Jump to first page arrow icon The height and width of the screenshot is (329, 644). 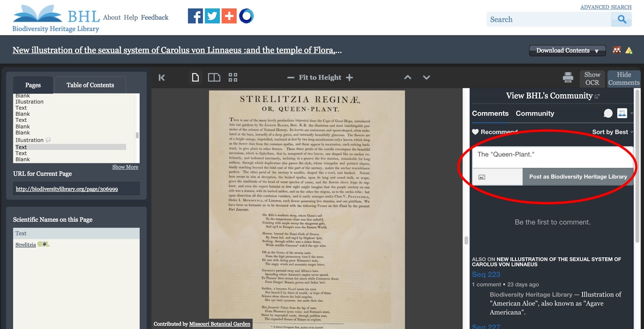pyautogui.click(x=162, y=78)
